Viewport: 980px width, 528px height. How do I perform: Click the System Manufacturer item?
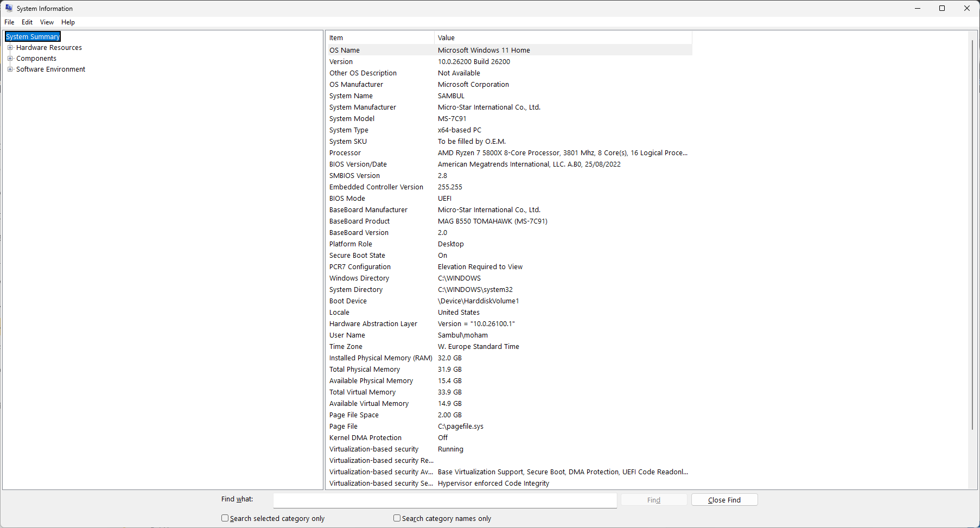click(x=362, y=107)
